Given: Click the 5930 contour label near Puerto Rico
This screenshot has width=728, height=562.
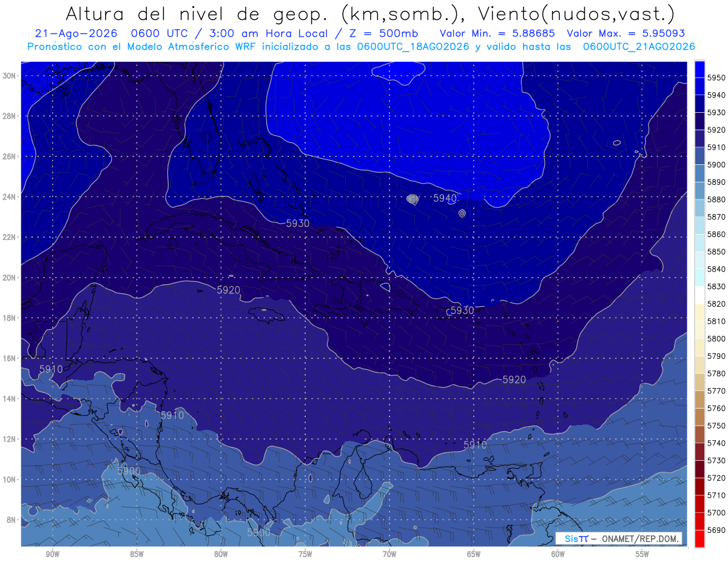Looking at the screenshot, I should click(462, 310).
